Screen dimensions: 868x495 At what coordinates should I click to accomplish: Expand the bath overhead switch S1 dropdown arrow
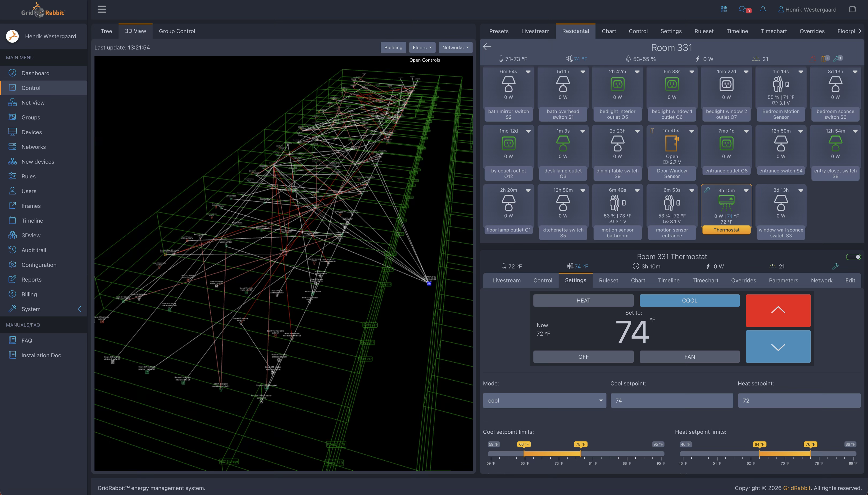pyautogui.click(x=582, y=72)
